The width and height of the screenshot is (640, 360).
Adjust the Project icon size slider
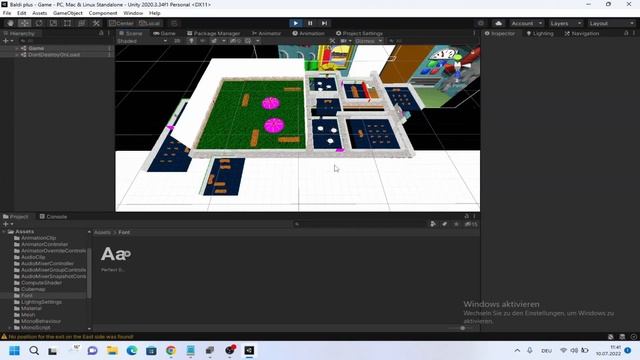click(462, 328)
